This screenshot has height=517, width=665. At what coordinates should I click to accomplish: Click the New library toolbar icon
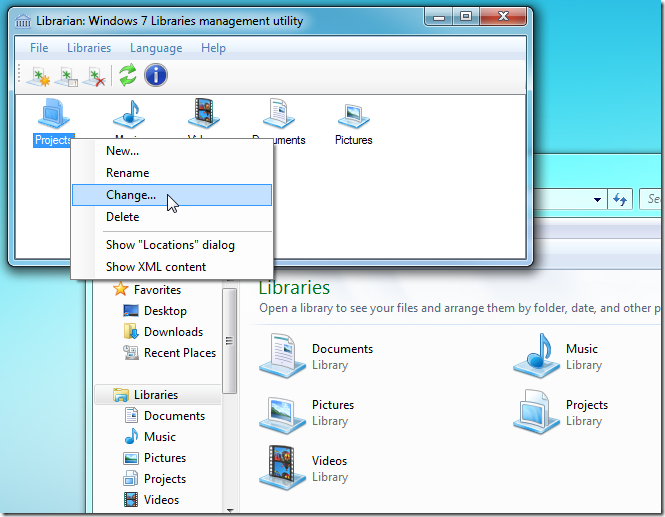click(39, 76)
